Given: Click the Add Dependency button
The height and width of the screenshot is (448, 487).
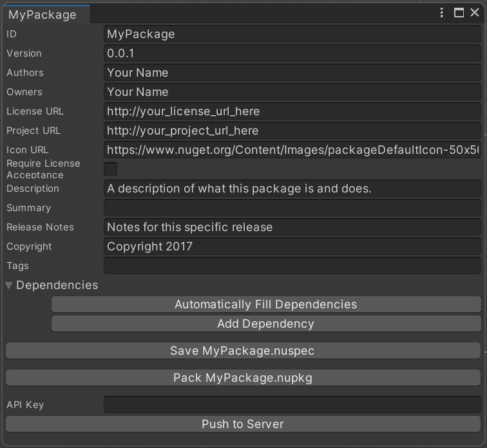Looking at the screenshot, I should coord(266,324).
